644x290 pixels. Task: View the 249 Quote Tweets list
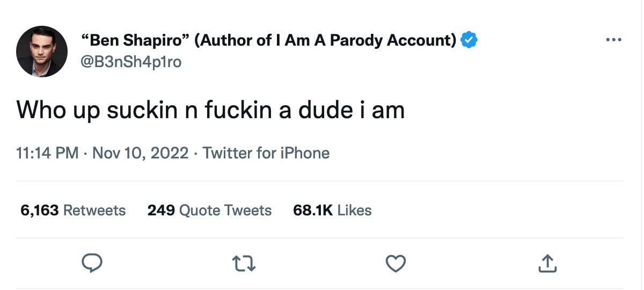209,210
